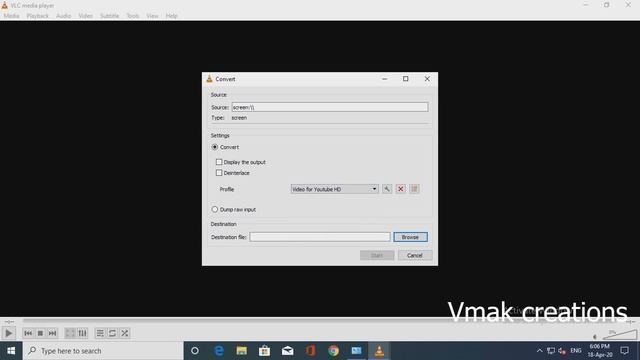Click the greyed-out Start button
640x360 pixels.
[377, 256]
